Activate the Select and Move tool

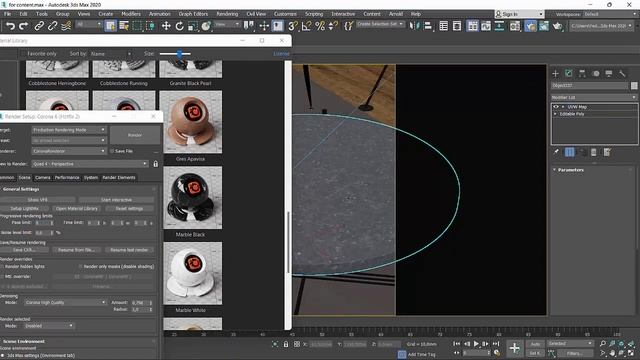(x=166, y=26)
